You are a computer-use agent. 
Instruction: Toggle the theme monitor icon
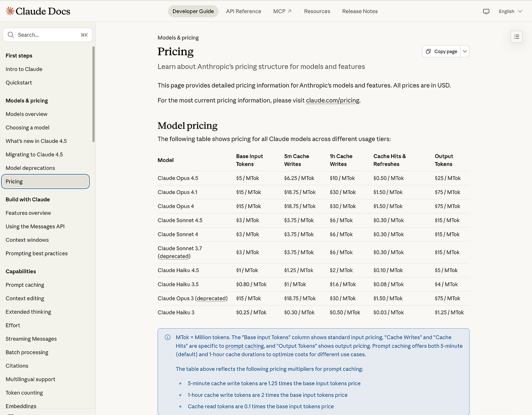[x=486, y=11]
